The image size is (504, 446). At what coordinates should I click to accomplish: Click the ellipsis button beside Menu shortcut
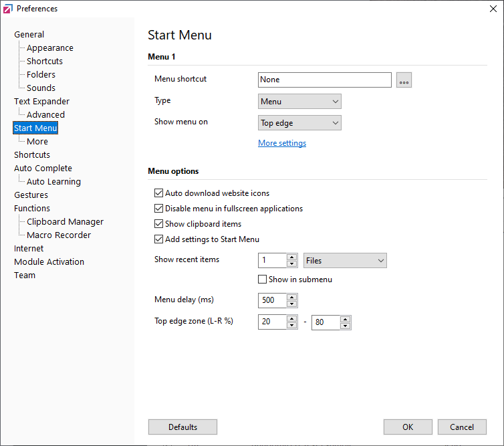(x=404, y=80)
